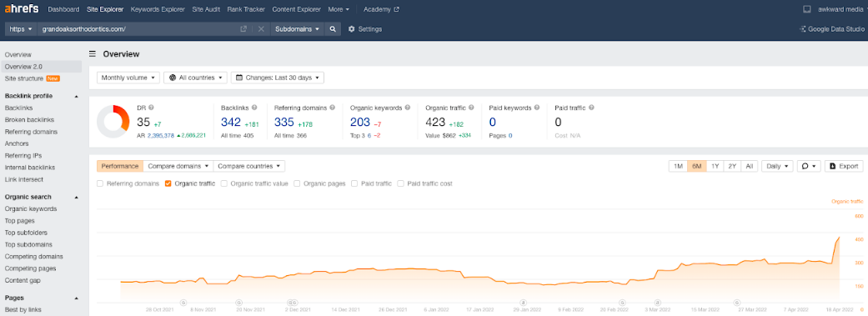Uncheck the Organic traffic checkbox

click(x=168, y=183)
